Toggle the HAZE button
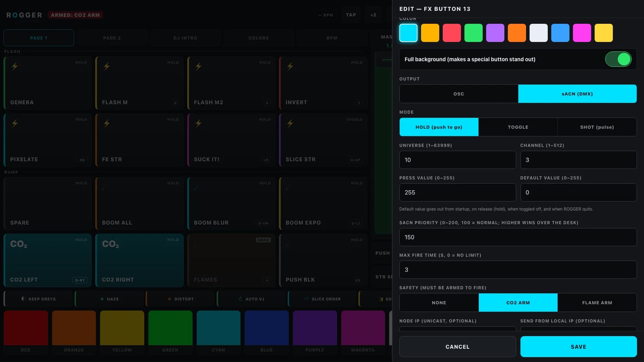This screenshot has width=644, height=362. [x=110, y=299]
